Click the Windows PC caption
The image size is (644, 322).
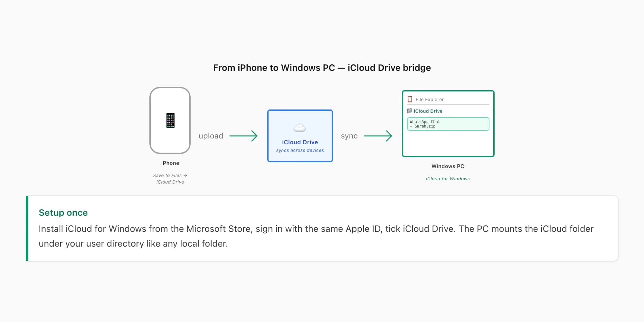(x=448, y=166)
